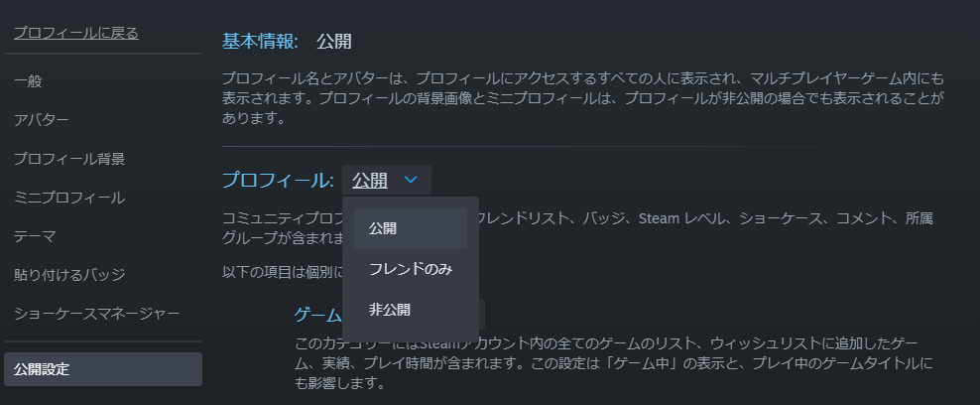Click the profile name and avatar description text

coord(582,97)
